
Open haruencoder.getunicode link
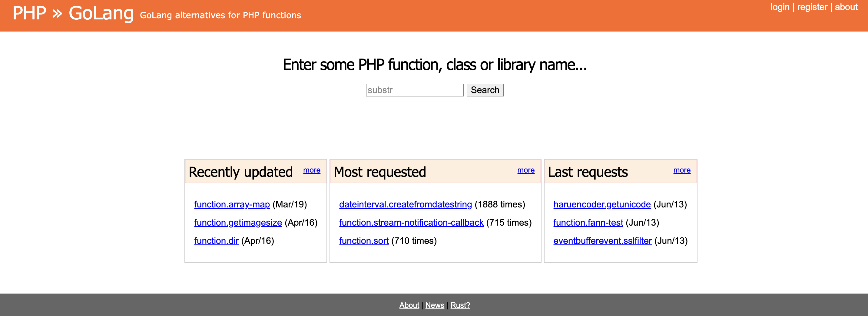point(602,204)
